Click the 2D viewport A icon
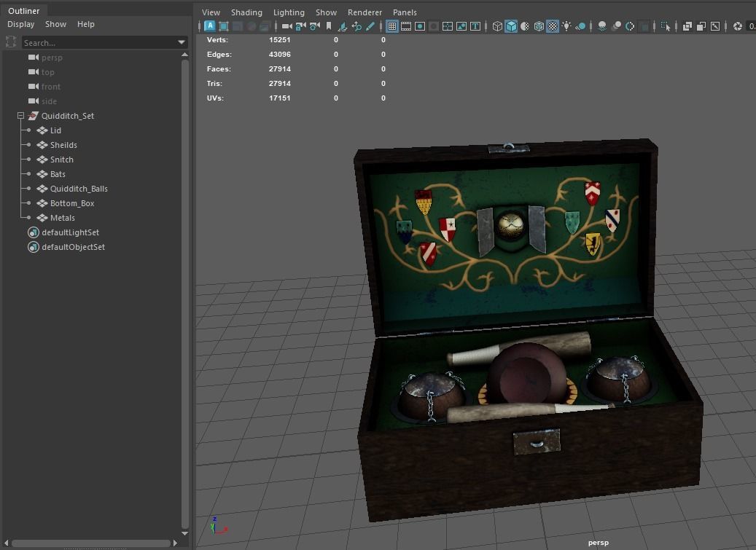Image resolution: width=756 pixels, height=550 pixels. (210, 26)
